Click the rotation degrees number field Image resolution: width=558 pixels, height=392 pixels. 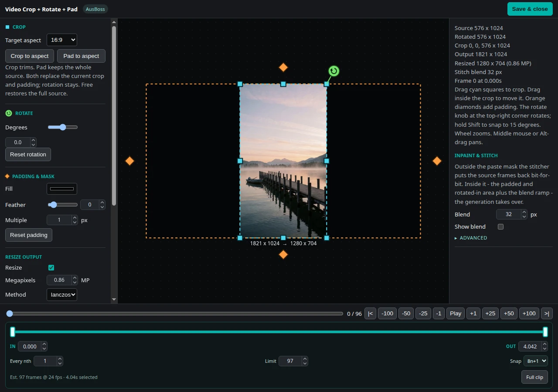point(21,142)
